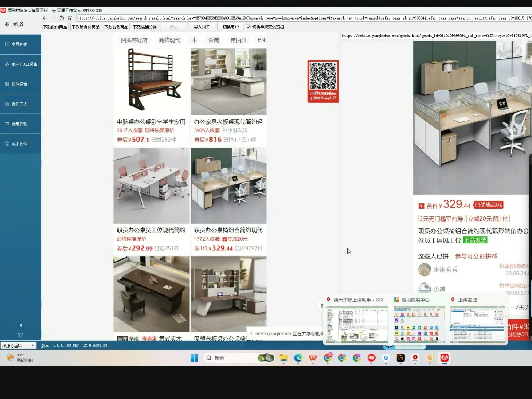Screen dimensions: 532x399
Task: Open Microsoft Edge from taskbar
Action: pos(298,358)
